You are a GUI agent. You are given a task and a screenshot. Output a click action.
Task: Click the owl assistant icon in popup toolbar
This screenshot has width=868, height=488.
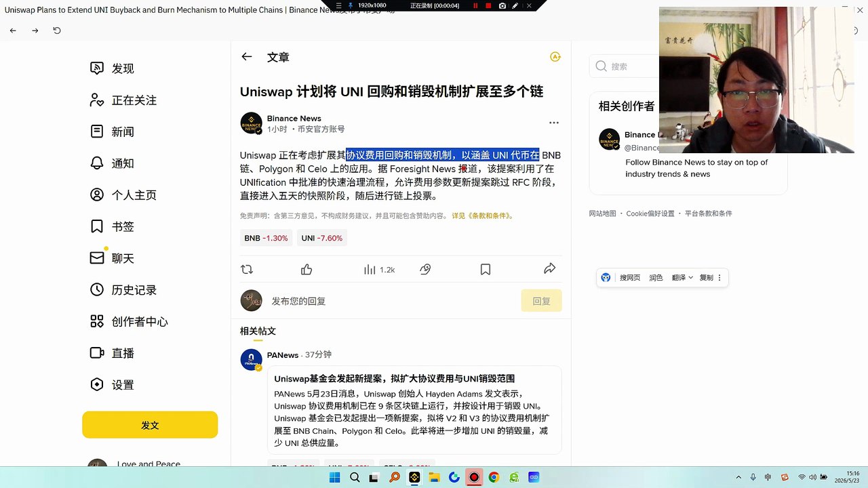coord(606,278)
